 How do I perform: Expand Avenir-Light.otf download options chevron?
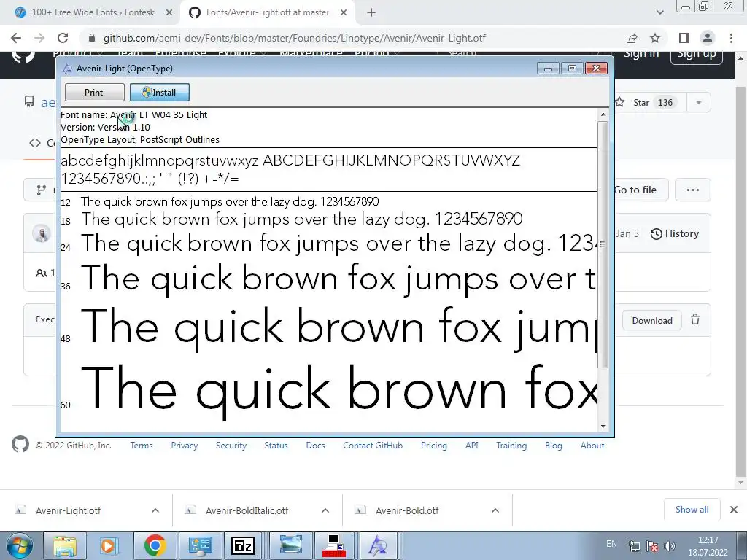[x=155, y=510]
